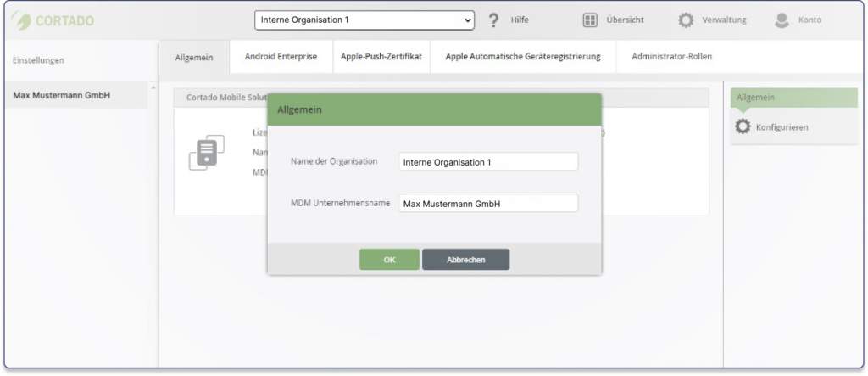The width and height of the screenshot is (868, 376).
Task: Click the Konto user icon
Action: tap(782, 20)
